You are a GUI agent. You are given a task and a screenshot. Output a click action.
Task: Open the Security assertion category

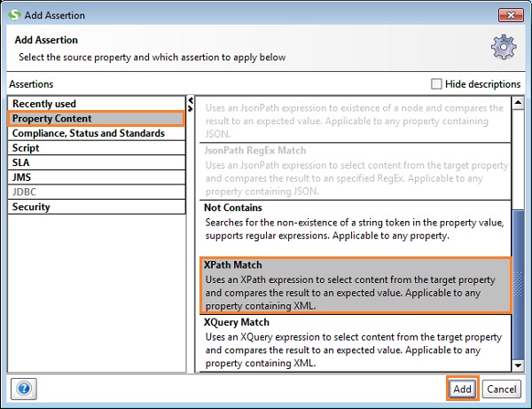click(31, 207)
